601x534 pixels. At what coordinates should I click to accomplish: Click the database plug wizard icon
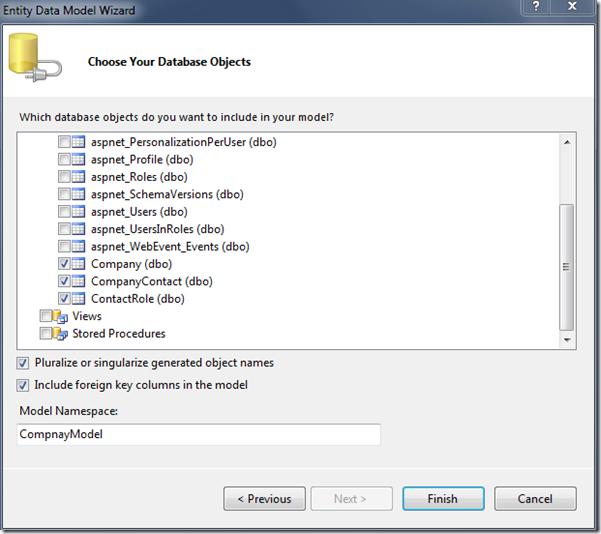click(35, 58)
